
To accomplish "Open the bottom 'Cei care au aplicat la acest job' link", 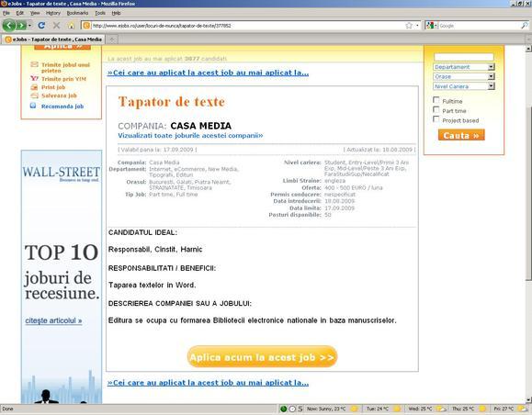I will coord(208,383).
